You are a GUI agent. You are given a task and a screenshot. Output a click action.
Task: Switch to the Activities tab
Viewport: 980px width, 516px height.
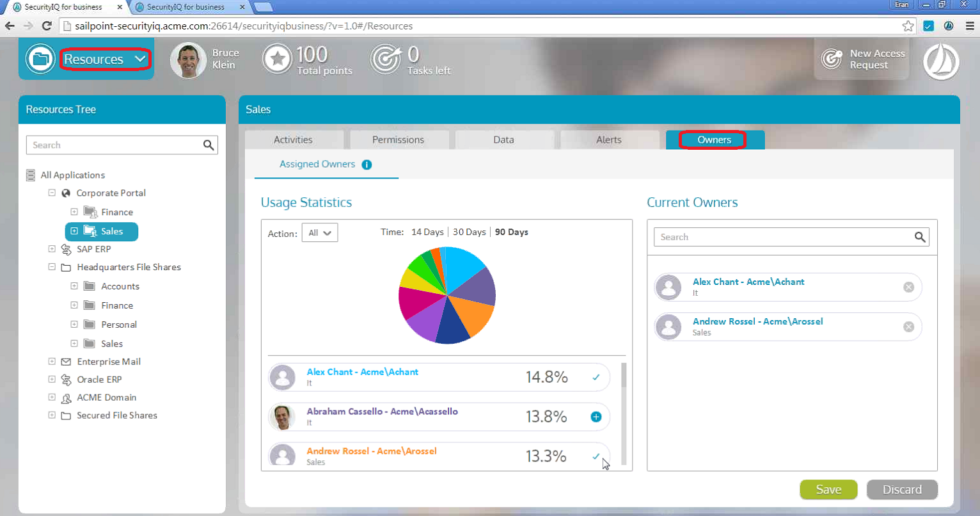pos(294,140)
